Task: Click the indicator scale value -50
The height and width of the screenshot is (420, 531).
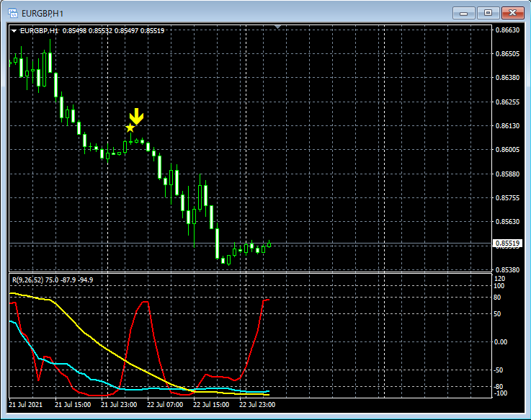Action: [498, 370]
